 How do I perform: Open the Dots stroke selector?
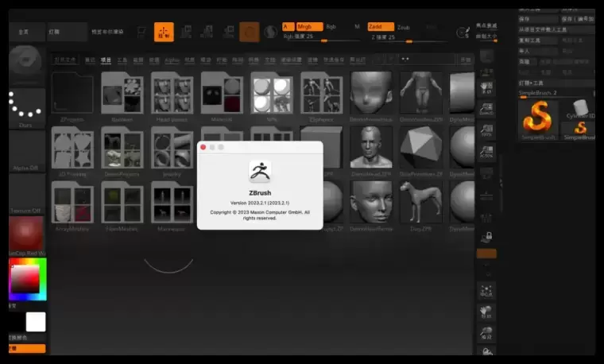tap(26, 108)
